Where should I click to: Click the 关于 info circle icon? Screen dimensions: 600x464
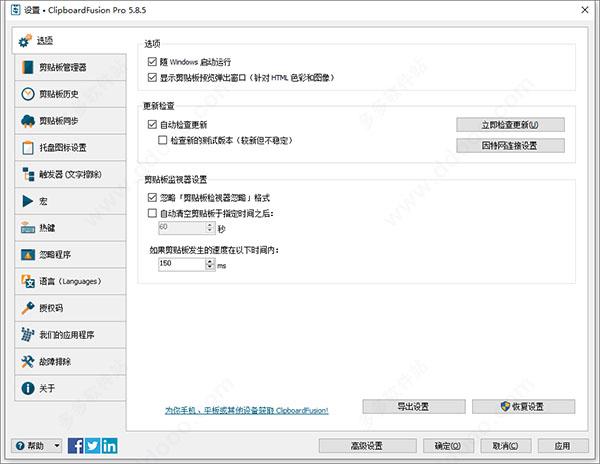point(28,388)
